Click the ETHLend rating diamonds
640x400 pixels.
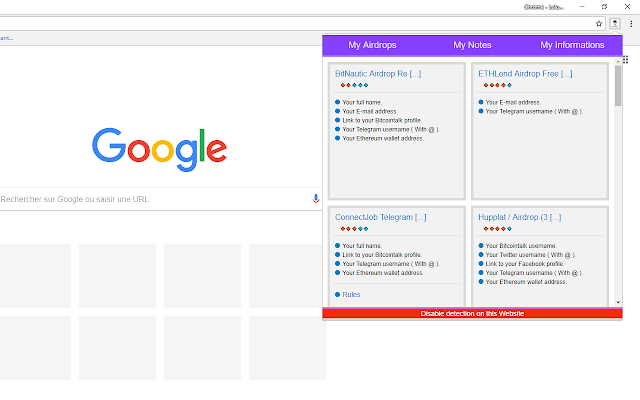498,85
